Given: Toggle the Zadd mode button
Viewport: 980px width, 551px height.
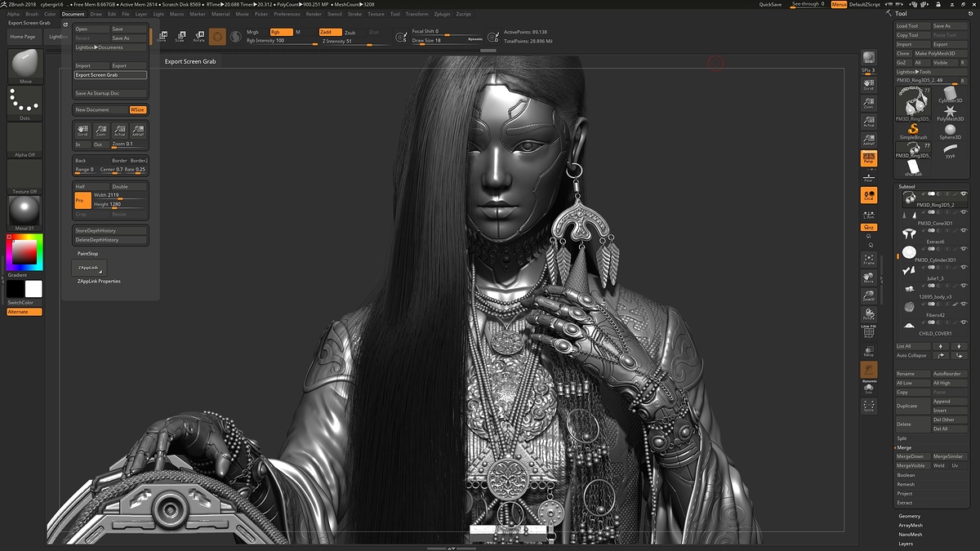Looking at the screenshot, I should click(330, 32).
